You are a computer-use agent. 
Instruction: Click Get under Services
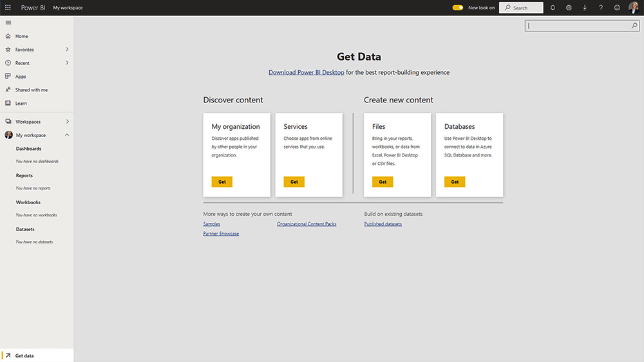[294, 182]
